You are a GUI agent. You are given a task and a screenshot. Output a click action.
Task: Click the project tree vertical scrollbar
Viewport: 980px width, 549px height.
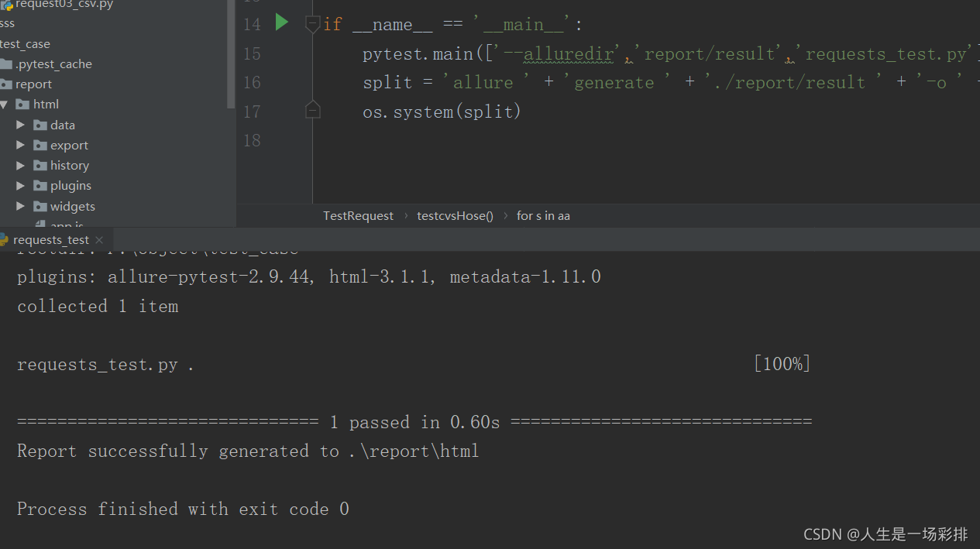click(x=231, y=54)
